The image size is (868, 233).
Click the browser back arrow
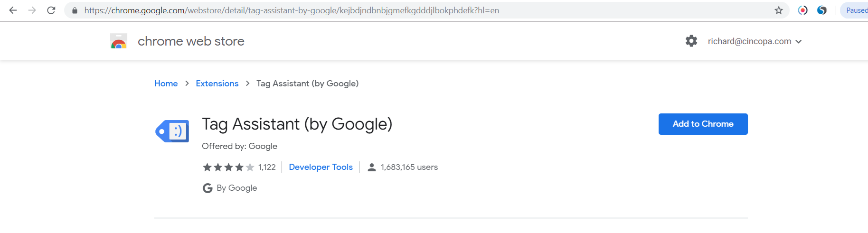point(13,10)
